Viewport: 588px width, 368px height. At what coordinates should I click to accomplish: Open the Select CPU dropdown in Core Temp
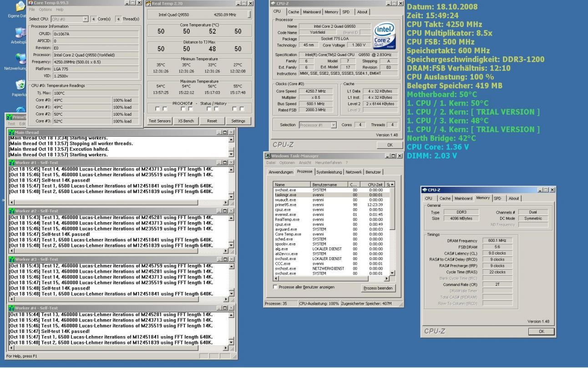(x=86, y=19)
